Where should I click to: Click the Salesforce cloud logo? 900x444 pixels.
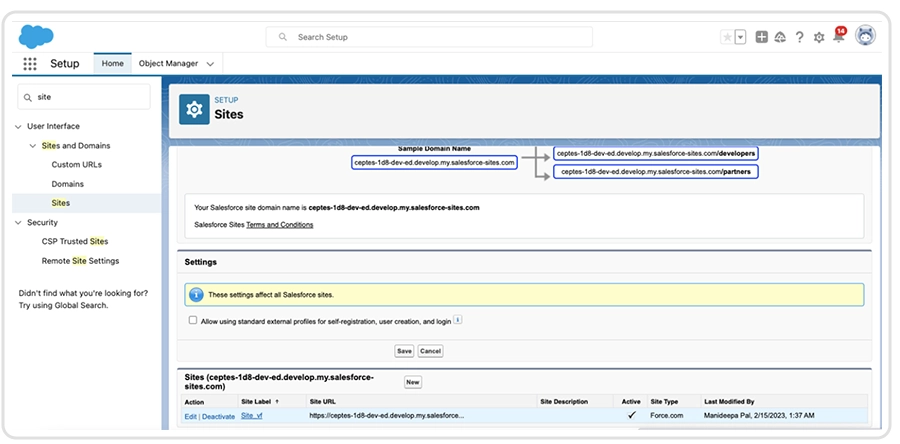click(36, 37)
